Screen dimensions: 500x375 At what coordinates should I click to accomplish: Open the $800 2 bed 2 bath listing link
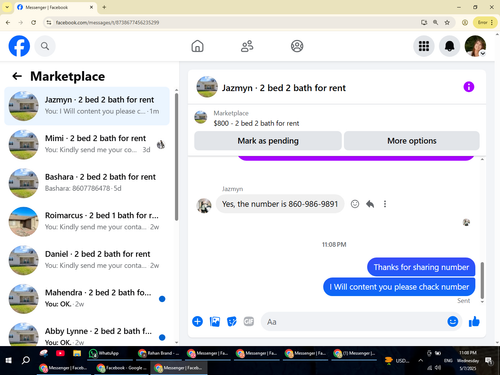click(256, 123)
